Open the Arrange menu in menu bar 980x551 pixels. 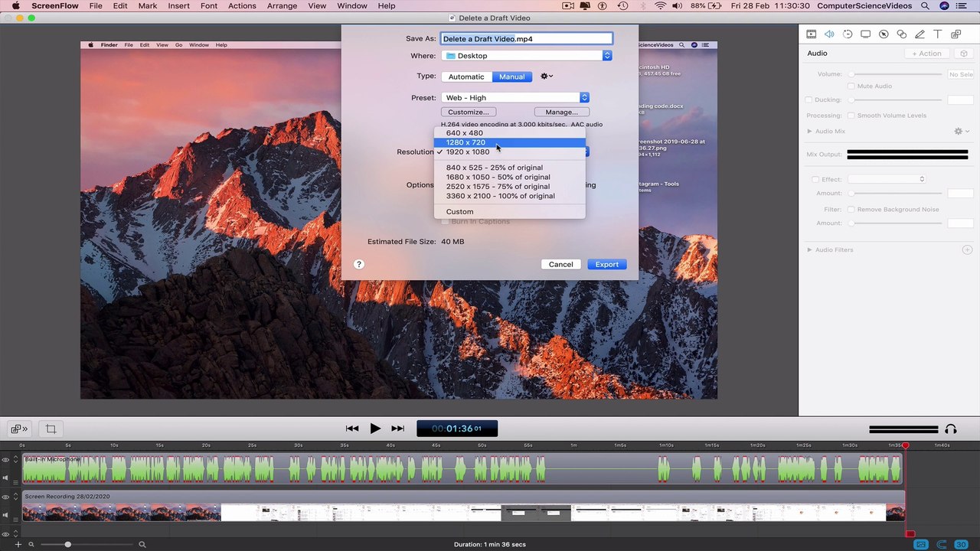[x=282, y=6]
